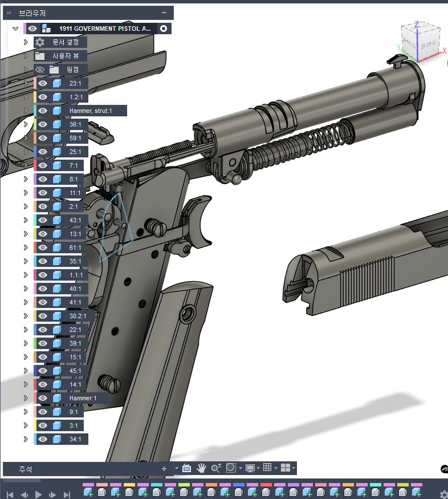Viewport: 448px width, 499px height.
Task: Open the dropdown arrow next to Grid icon
Action: (x=276, y=468)
